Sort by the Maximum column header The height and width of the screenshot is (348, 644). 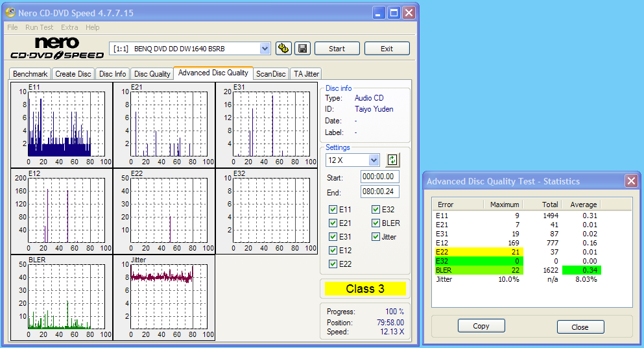click(x=503, y=205)
